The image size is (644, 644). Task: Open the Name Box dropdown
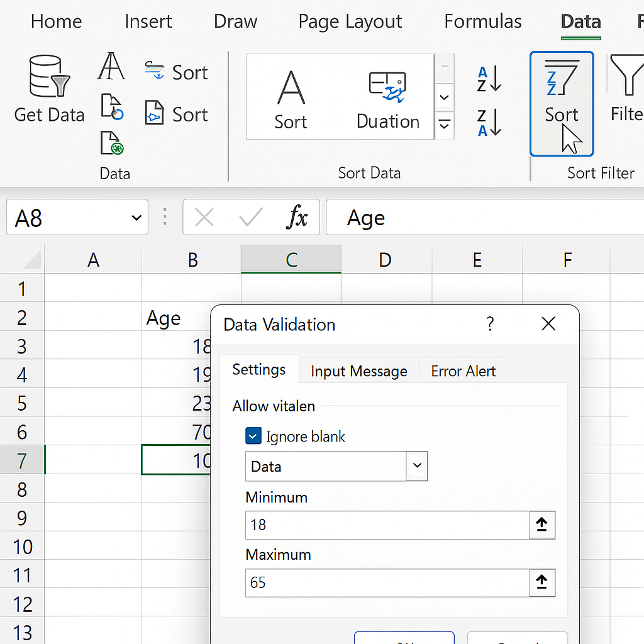pyautogui.click(x=136, y=218)
